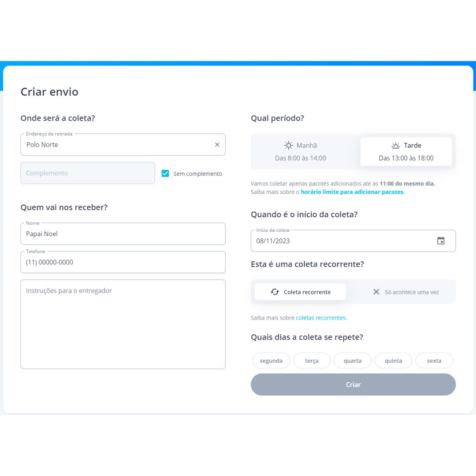Click the sunset icon beside Tarde
This screenshot has height=476, width=476.
395,145
